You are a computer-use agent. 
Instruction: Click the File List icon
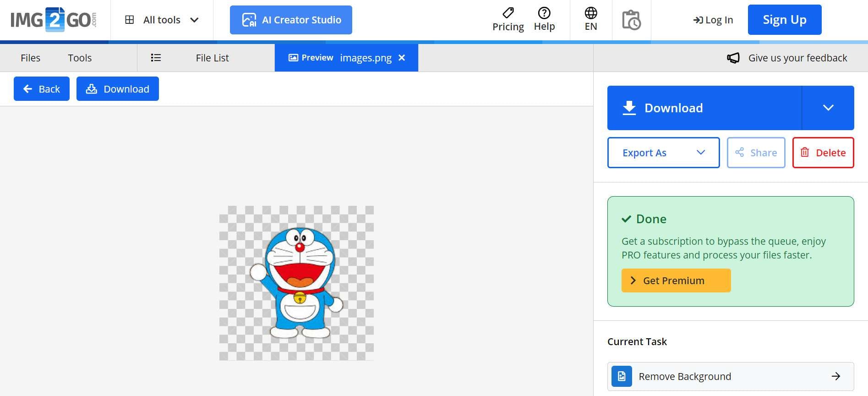(x=156, y=58)
